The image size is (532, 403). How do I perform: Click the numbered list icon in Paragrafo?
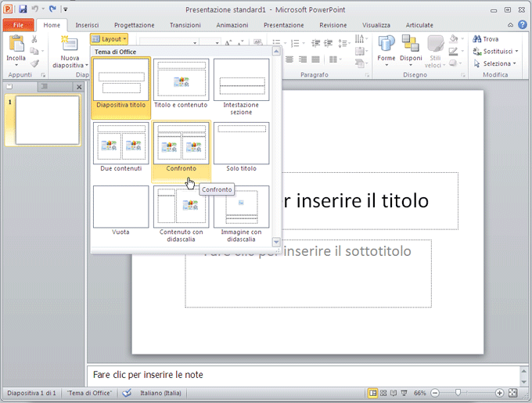(x=295, y=43)
